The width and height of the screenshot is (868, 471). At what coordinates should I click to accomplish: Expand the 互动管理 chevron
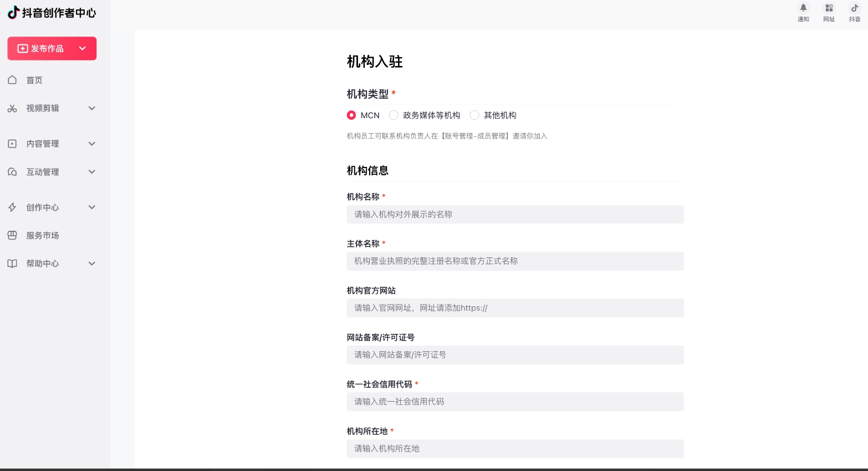click(x=92, y=172)
